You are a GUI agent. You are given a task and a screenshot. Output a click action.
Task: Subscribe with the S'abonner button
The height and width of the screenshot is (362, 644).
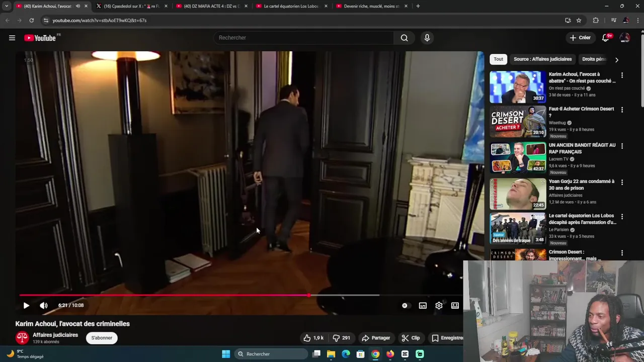point(102,338)
